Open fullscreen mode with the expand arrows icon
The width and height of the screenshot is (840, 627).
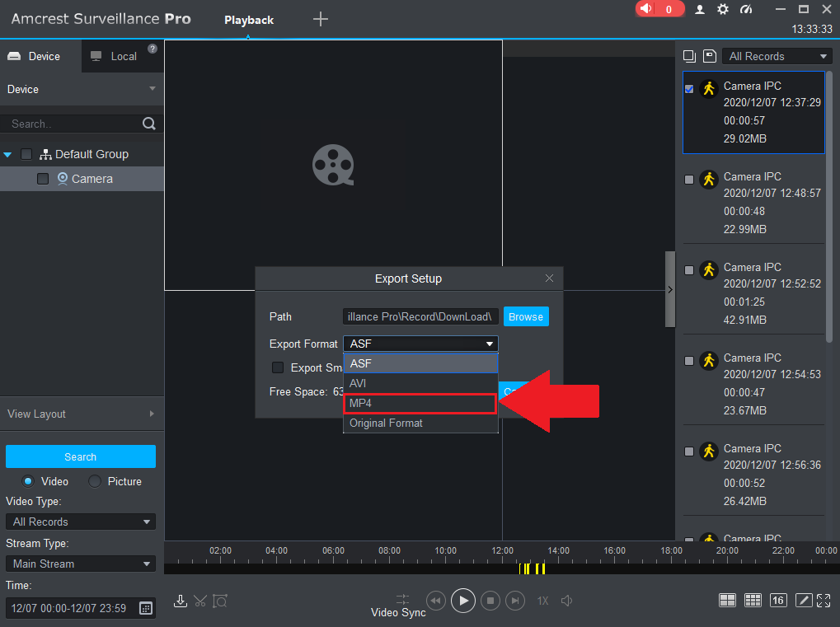coord(824,601)
